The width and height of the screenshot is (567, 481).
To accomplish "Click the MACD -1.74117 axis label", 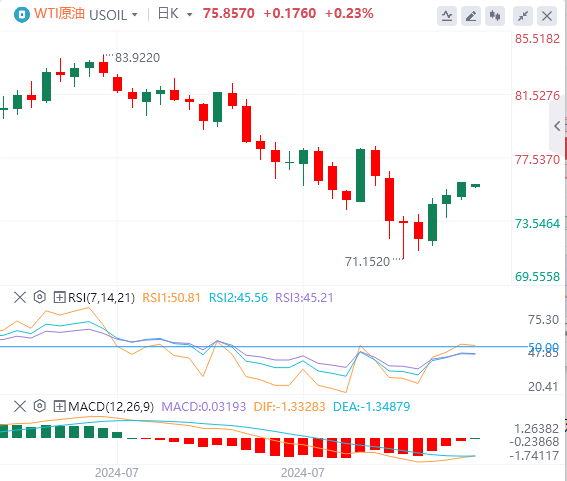I will (534, 456).
